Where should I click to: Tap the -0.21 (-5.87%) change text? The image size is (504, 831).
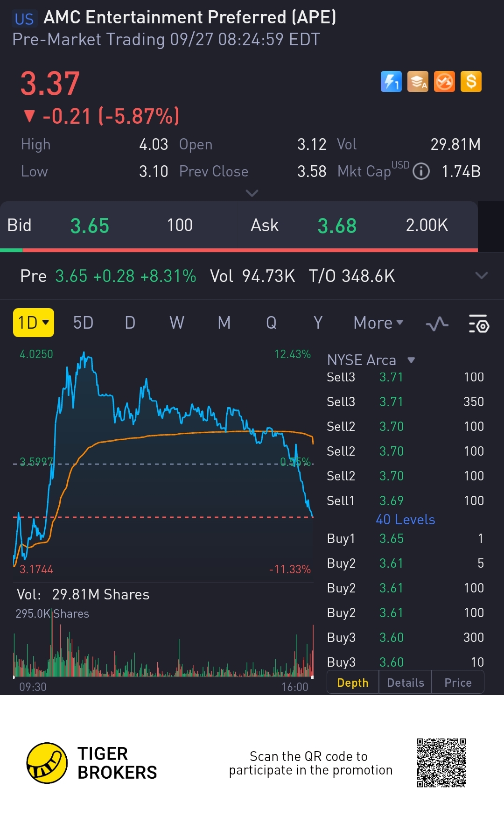102,116
